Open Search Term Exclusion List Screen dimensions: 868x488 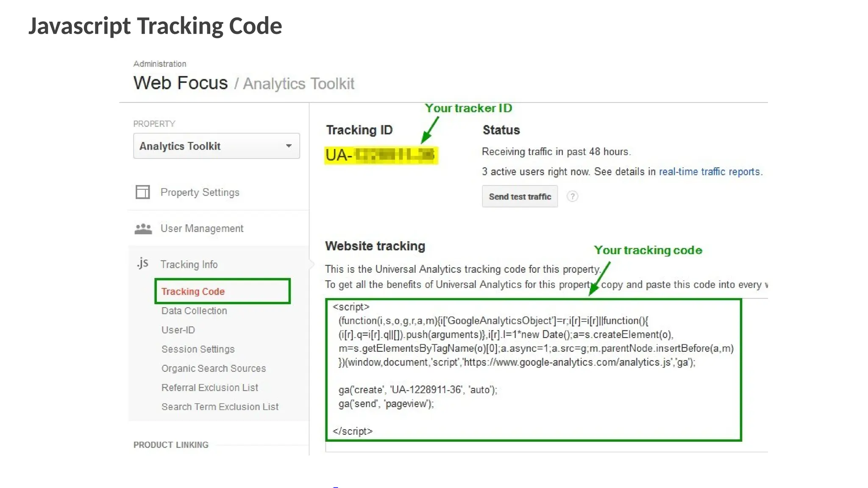[220, 407]
